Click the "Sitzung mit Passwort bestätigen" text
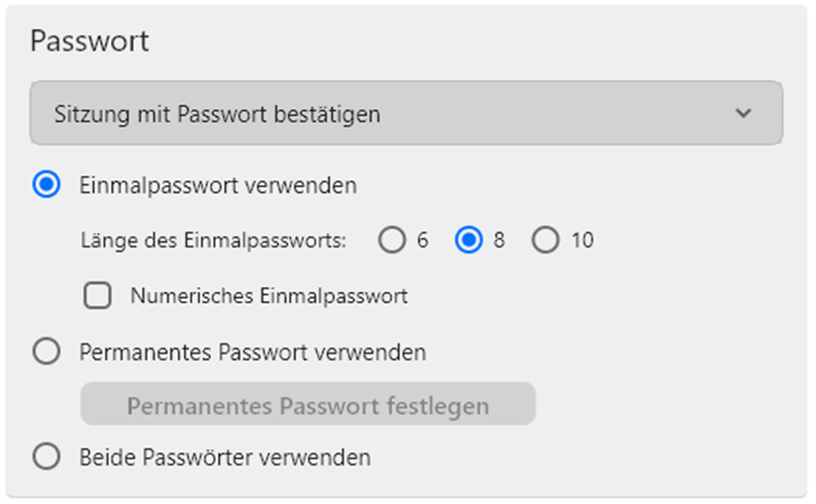Viewport: 816px width, 504px height. (217, 114)
